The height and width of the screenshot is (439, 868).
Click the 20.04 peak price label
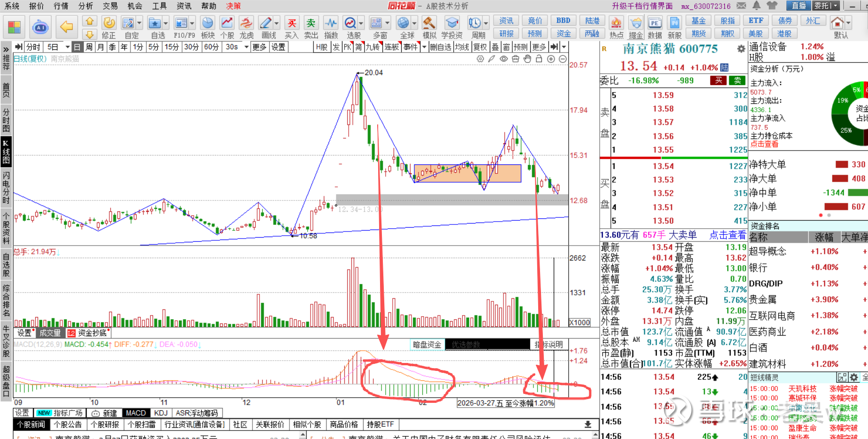373,73
